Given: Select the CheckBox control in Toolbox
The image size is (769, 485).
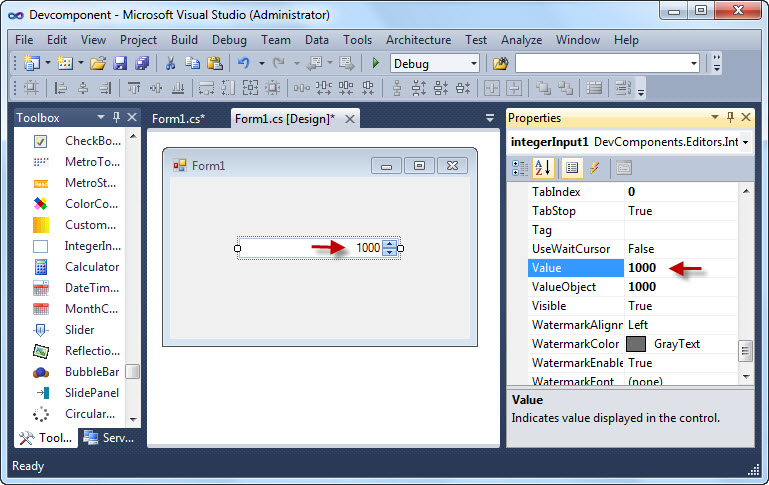Looking at the screenshot, I should coord(90,141).
